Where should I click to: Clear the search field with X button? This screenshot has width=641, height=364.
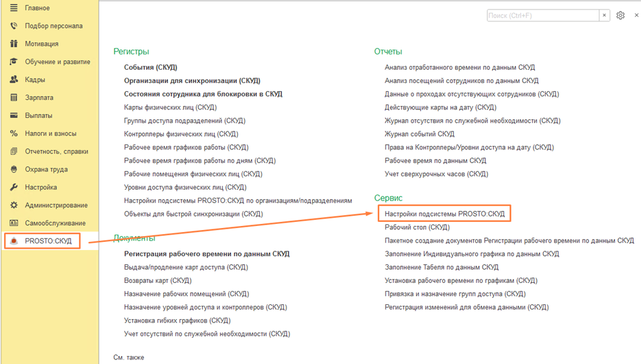tap(604, 15)
